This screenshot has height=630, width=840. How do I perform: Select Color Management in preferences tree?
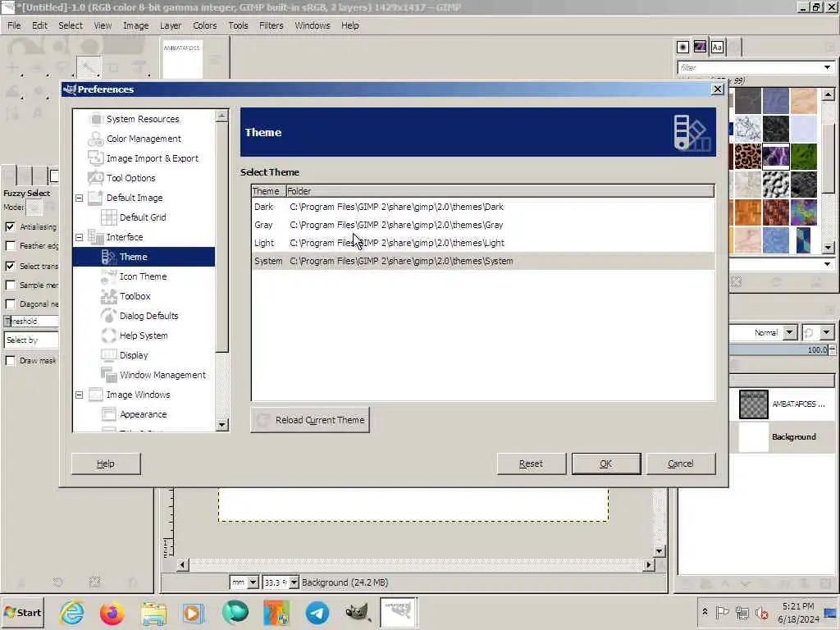pos(144,139)
